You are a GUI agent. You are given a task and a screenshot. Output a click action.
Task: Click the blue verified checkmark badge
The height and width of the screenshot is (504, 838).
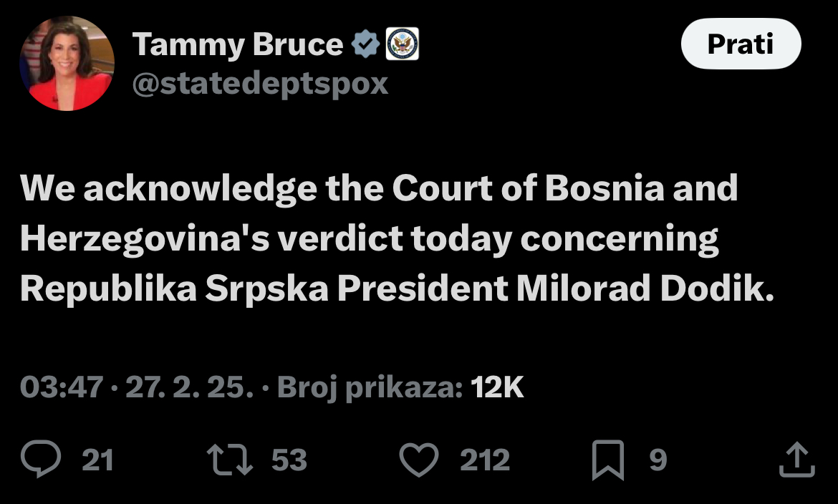tap(365, 44)
